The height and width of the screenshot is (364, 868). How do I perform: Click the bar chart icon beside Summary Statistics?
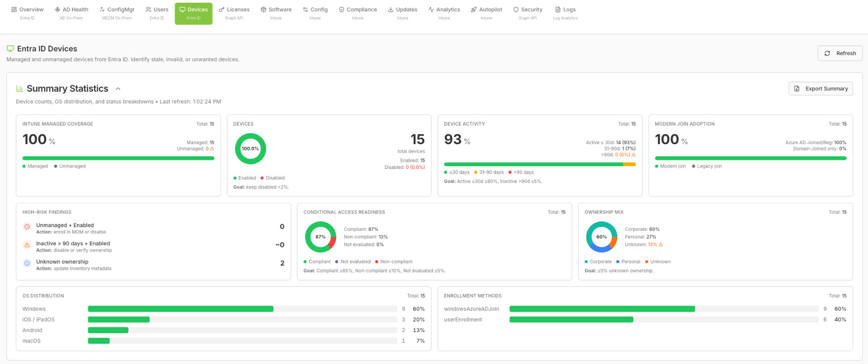(x=19, y=89)
